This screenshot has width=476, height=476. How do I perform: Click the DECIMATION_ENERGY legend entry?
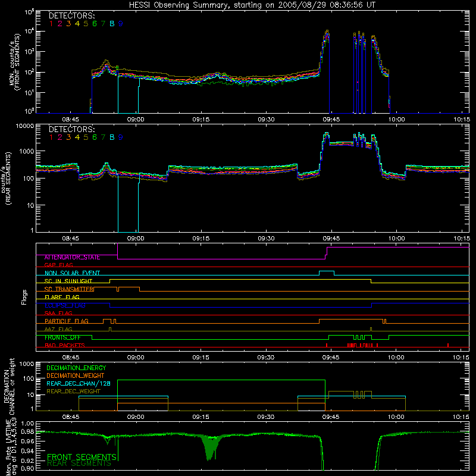pos(76,368)
